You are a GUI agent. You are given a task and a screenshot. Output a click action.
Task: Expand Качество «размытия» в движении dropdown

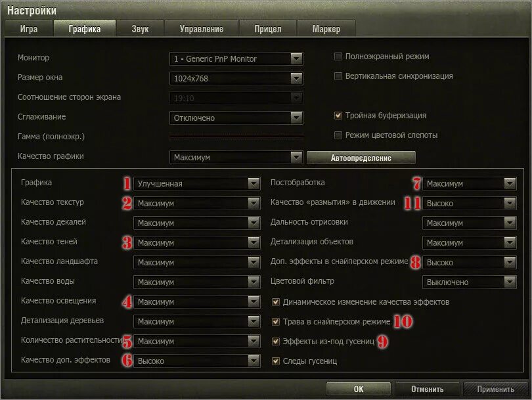pos(469,203)
